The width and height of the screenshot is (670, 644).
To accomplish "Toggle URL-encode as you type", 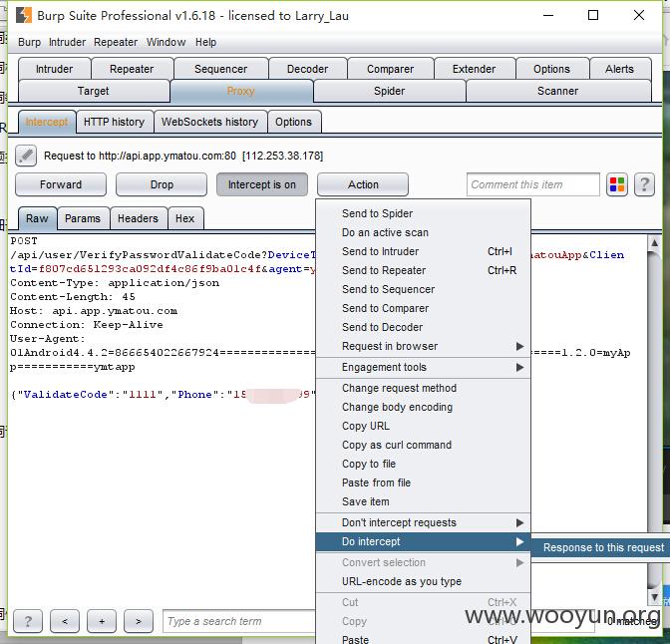I will 423,581.
